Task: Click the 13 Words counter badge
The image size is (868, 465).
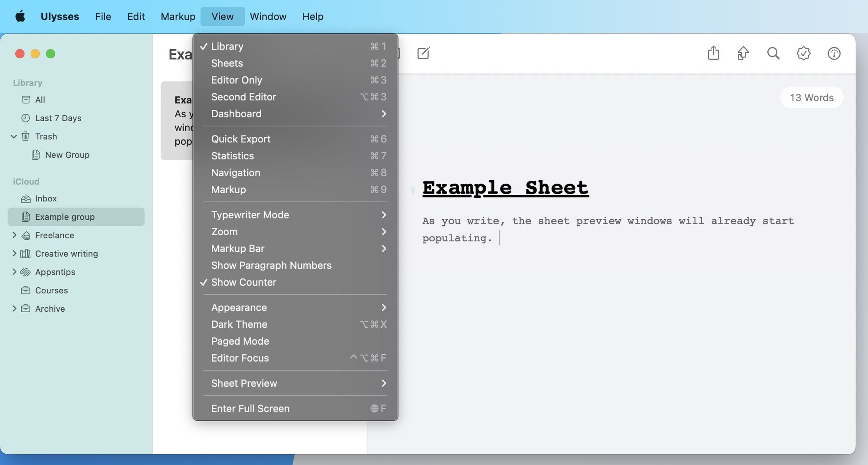Action: pos(811,98)
